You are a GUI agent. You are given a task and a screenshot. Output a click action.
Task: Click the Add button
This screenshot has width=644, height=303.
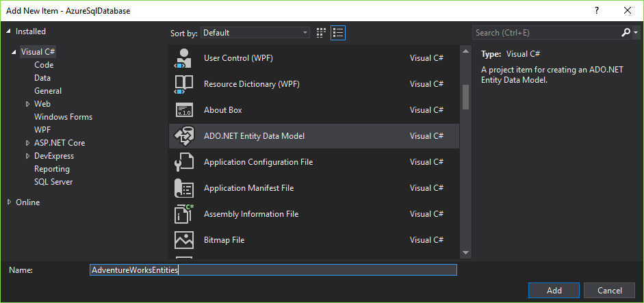pos(554,290)
